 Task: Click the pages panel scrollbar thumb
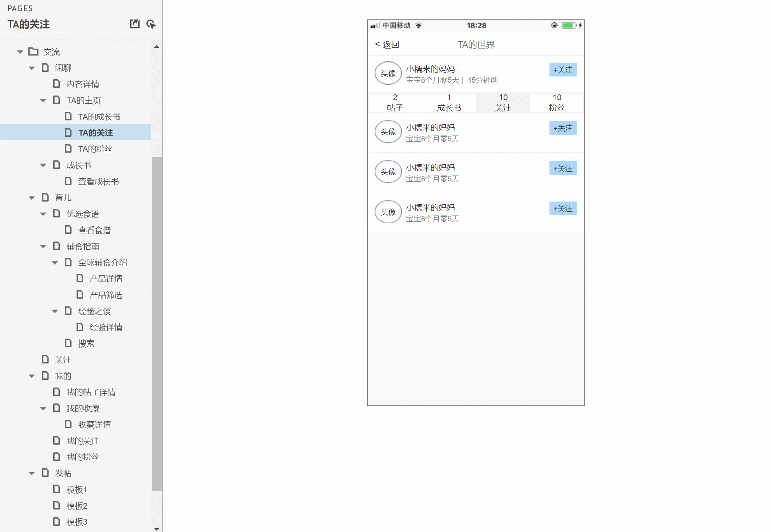tap(157, 324)
